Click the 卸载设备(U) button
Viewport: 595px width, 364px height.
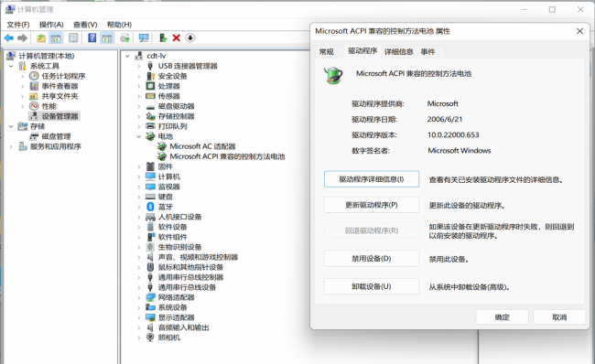point(372,286)
